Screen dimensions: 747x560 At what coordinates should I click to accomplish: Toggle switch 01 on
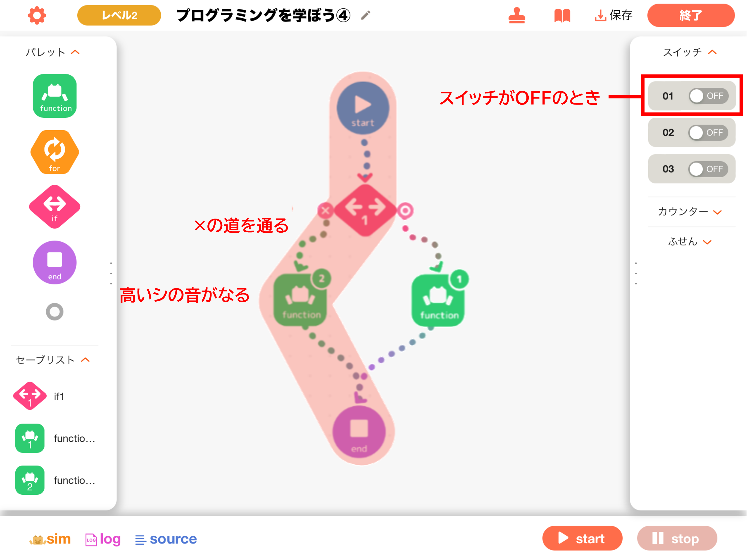(709, 96)
